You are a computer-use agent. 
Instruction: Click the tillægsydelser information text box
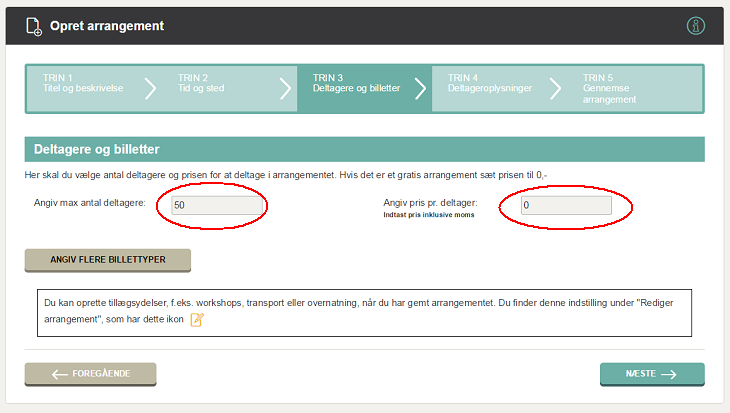click(x=365, y=310)
